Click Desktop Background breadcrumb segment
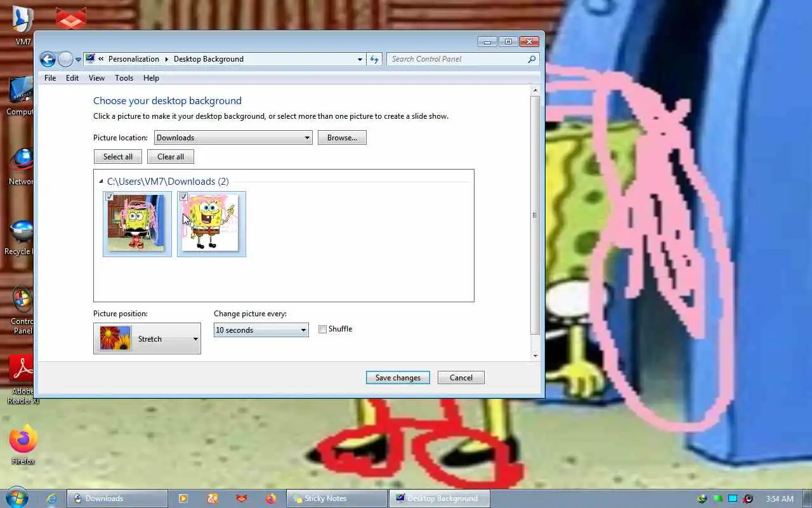812x508 pixels. (208, 59)
